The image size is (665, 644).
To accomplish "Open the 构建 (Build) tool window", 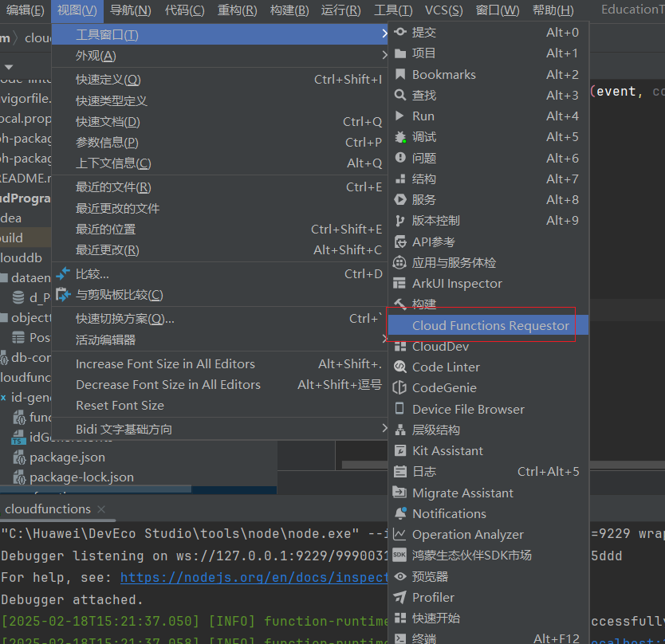I will tap(488, 304).
